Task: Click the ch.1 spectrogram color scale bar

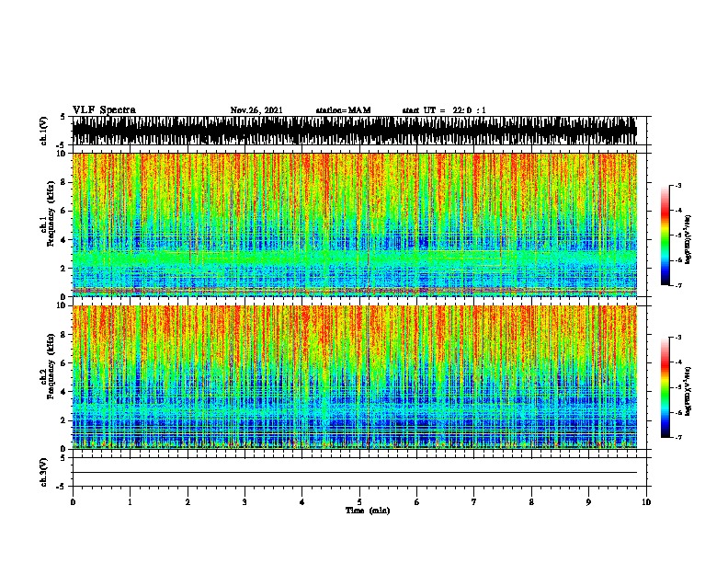Action: point(665,236)
